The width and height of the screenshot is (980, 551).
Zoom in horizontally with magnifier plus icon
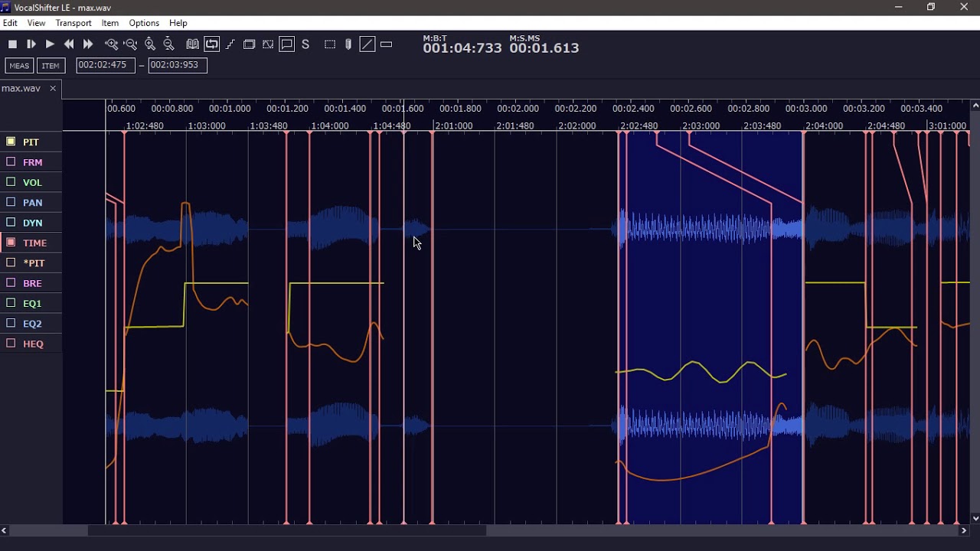[x=112, y=44]
